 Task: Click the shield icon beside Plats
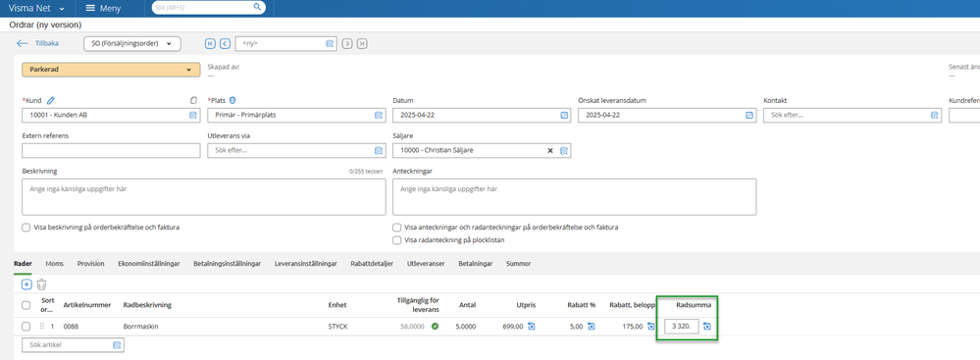point(232,100)
